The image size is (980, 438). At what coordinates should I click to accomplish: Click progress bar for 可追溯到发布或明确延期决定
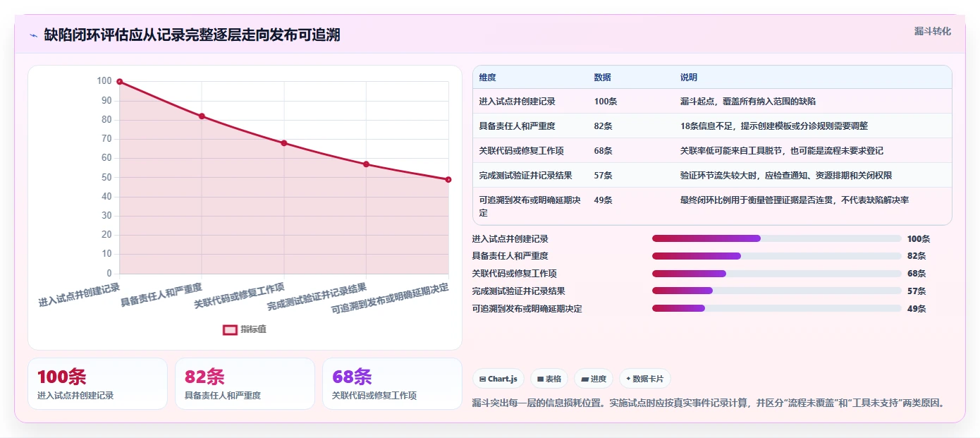[777, 308]
